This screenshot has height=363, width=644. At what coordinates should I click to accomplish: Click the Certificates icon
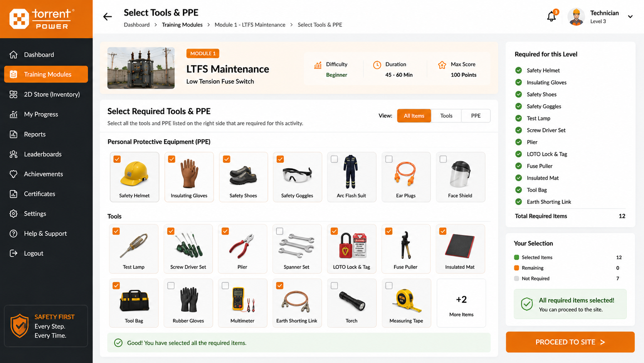[x=13, y=194]
